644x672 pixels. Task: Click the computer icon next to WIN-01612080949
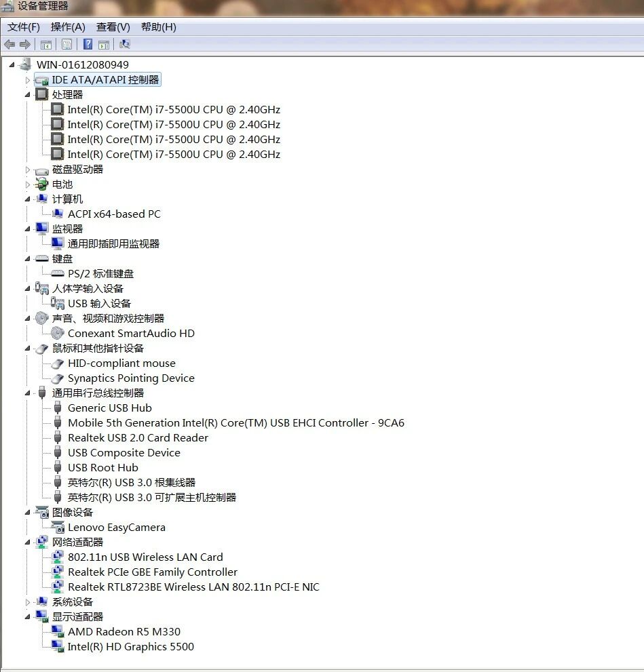[26, 64]
